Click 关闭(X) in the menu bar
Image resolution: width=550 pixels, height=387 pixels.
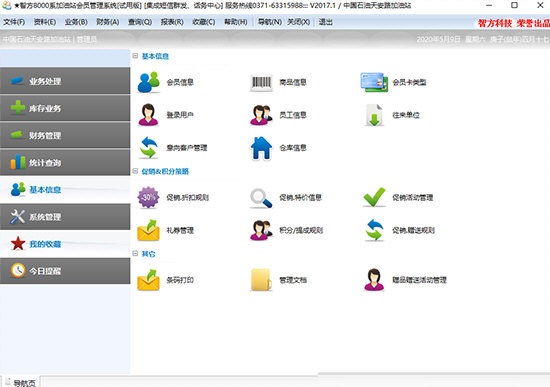[299, 22]
